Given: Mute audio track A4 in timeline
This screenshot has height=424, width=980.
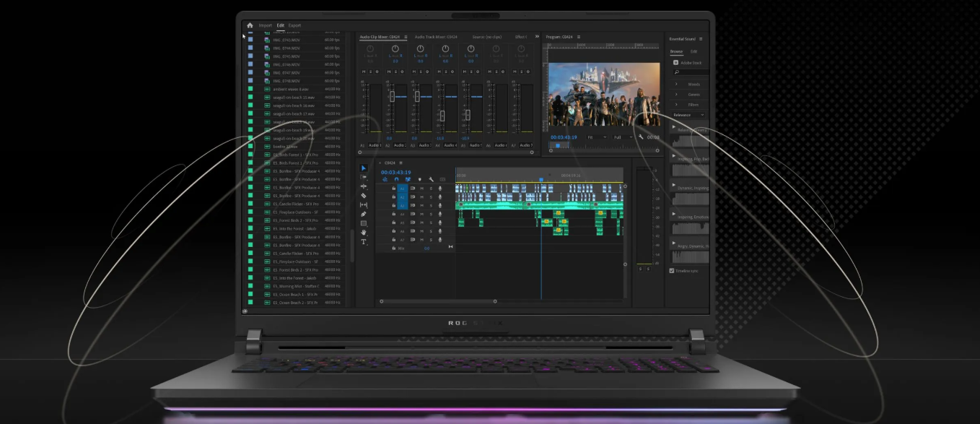Looking at the screenshot, I should click(x=422, y=214).
